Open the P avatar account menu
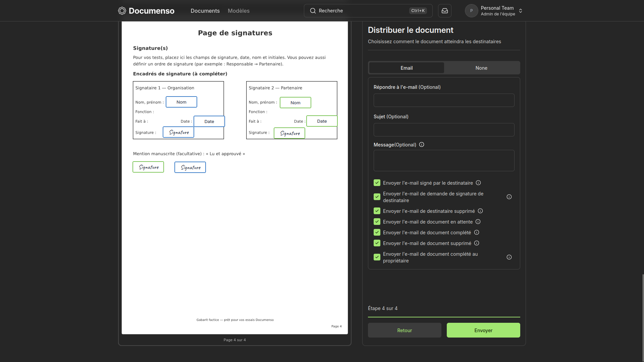The height and width of the screenshot is (362, 644). pyautogui.click(x=471, y=11)
